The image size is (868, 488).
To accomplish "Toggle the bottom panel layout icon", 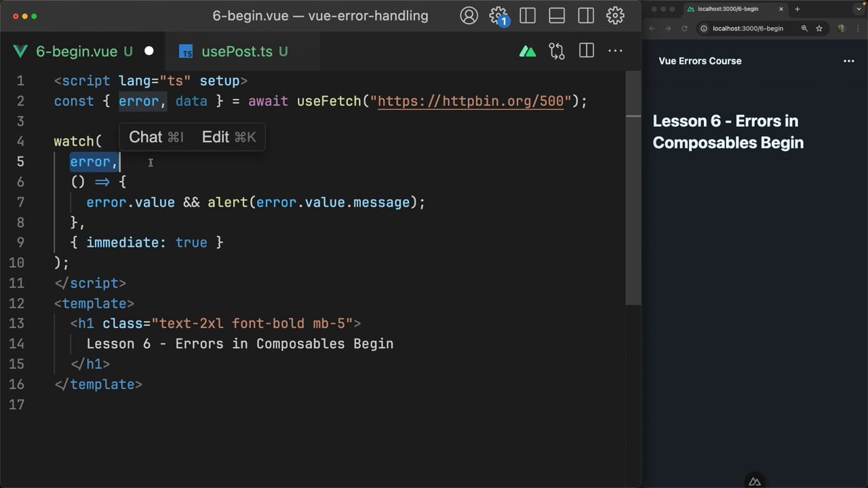I will pos(557,16).
